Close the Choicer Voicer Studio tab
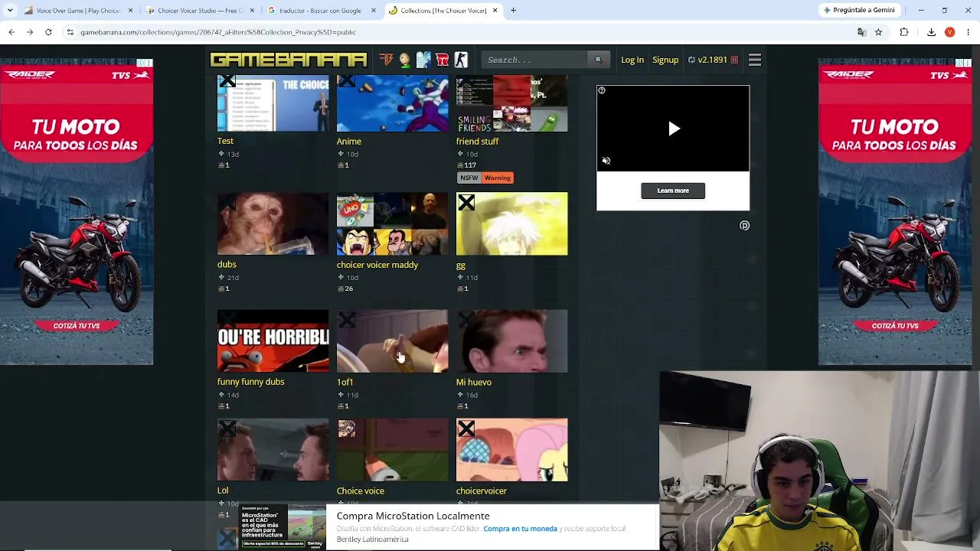This screenshot has width=980, height=551. pyautogui.click(x=252, y=11)
